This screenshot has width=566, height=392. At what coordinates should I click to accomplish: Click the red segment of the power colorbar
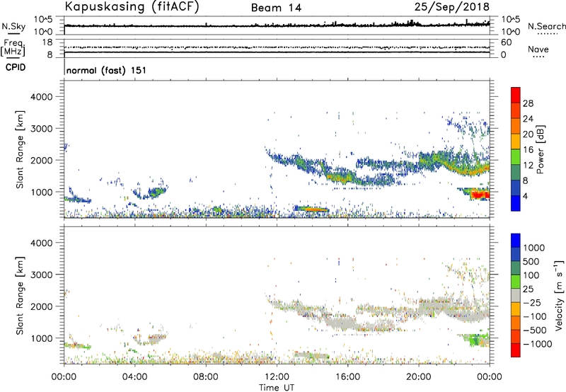516,95
